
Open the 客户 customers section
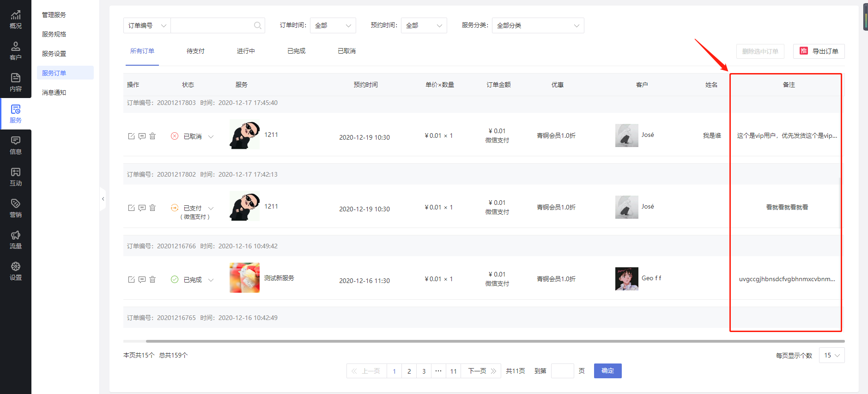(x=16, y=51)
